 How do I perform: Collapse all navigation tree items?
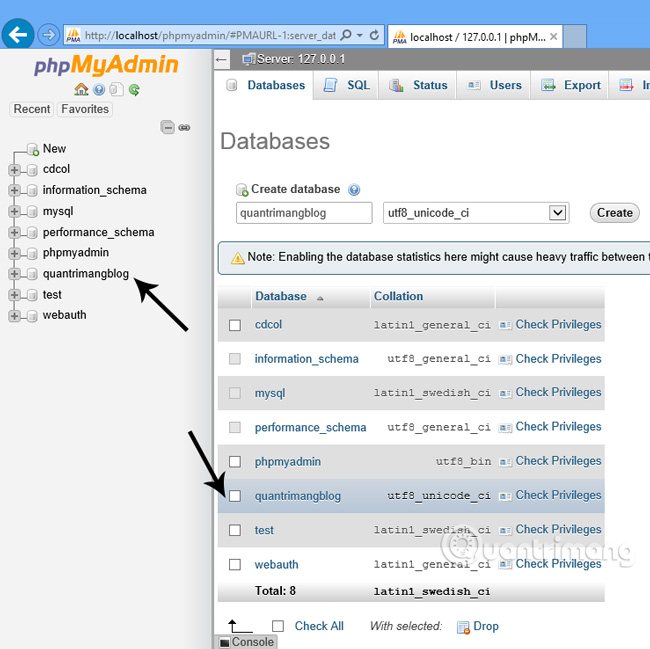pos(167,127)
